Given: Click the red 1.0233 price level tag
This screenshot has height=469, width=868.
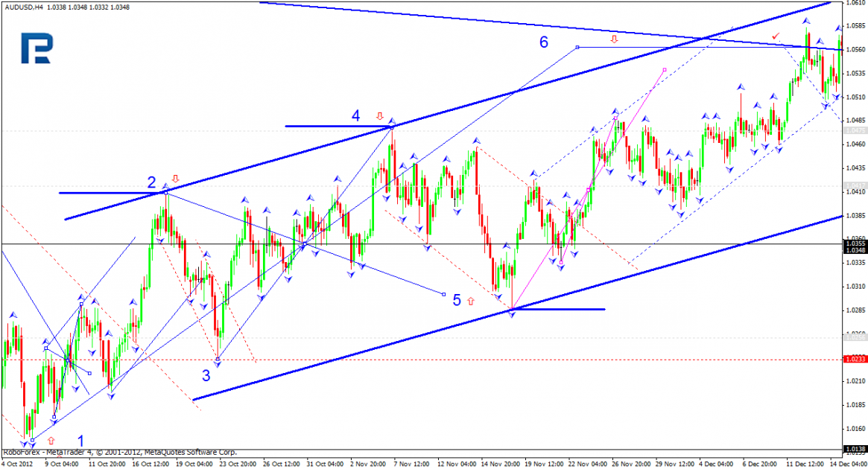Looking at the screenshot, I should [x=855, y=360].
